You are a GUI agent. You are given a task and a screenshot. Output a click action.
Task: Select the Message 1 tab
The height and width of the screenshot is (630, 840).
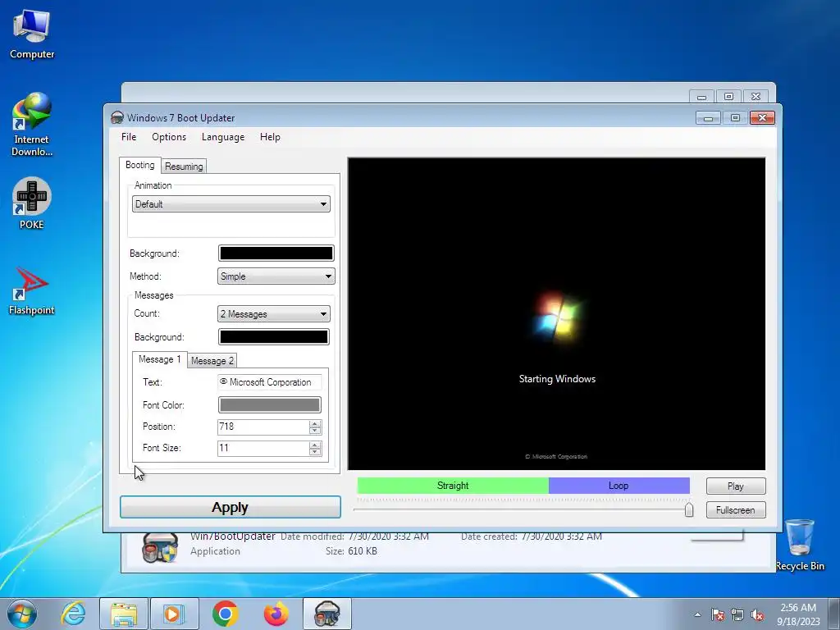(x=159, y=359)
